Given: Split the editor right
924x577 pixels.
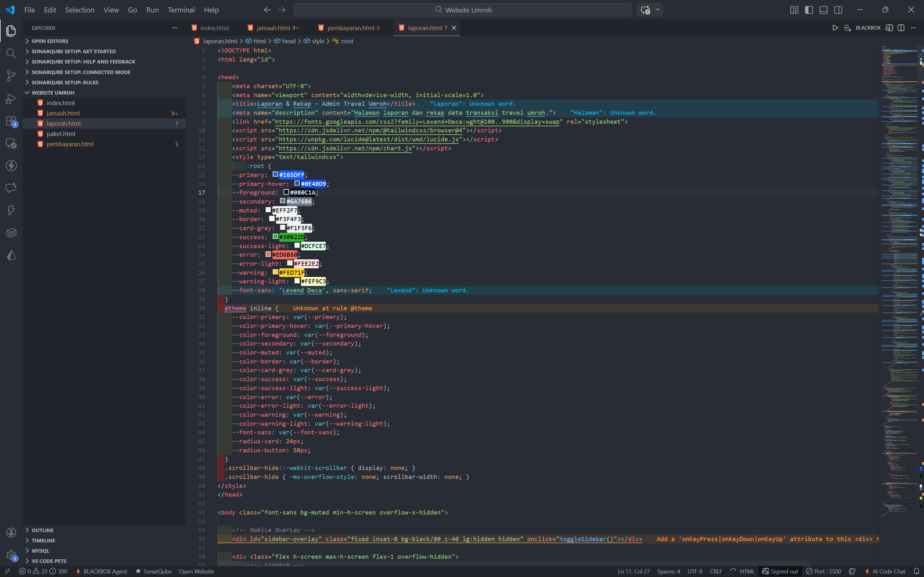Looking at the screenshot, I should (x=901, y=28).
